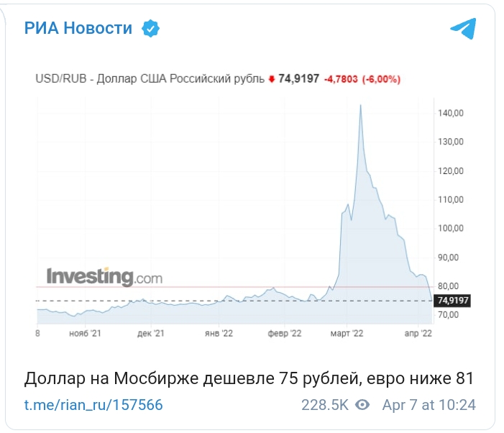Click the views eye icon
504x433 pixels.
pyautogui.click(x=362, y=405)
